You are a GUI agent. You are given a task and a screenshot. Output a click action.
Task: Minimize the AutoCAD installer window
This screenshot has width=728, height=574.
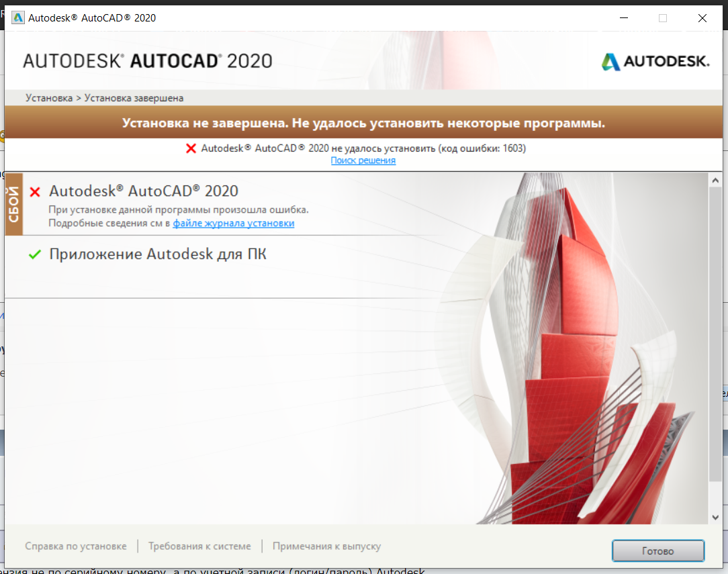(624, 17)
